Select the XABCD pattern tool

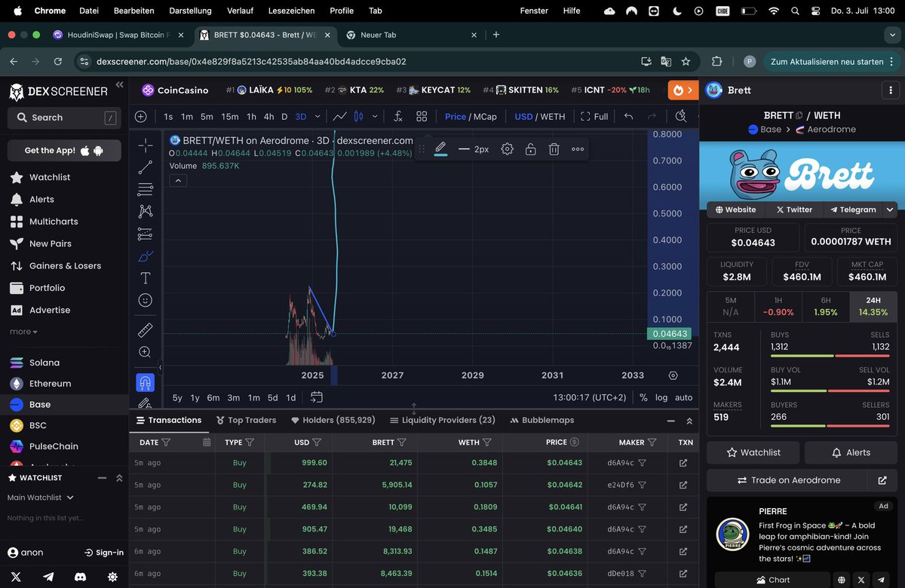(x=146, y=212)
